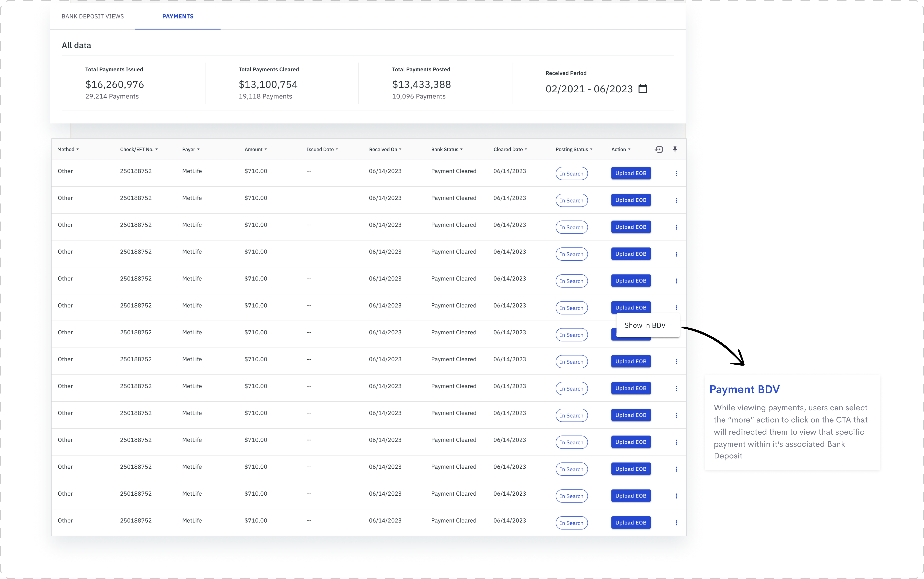Click Upload EOB button in last row
Screen dimensions: 924x579
[x=631, y=523]
